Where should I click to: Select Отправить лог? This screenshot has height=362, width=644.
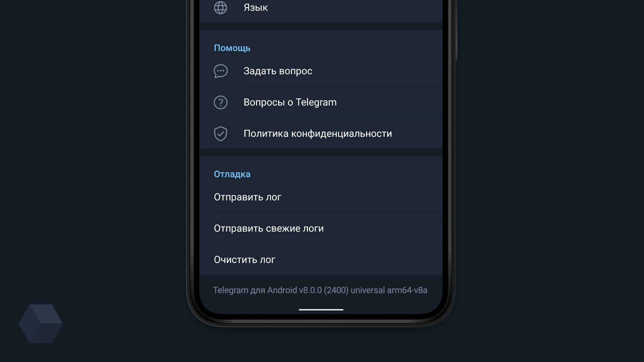click(x=321, y=197)
